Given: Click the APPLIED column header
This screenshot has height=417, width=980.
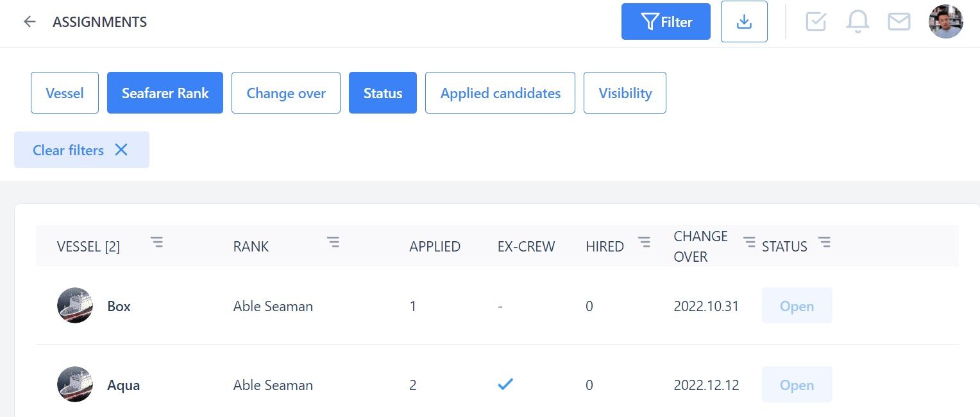Looking at the screenshot, I should [435, 246].
